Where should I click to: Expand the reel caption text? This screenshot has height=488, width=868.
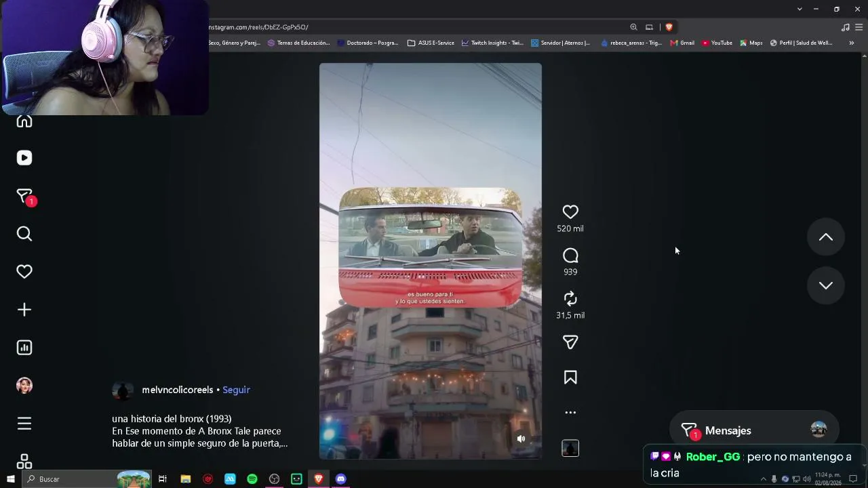(200, 431)
